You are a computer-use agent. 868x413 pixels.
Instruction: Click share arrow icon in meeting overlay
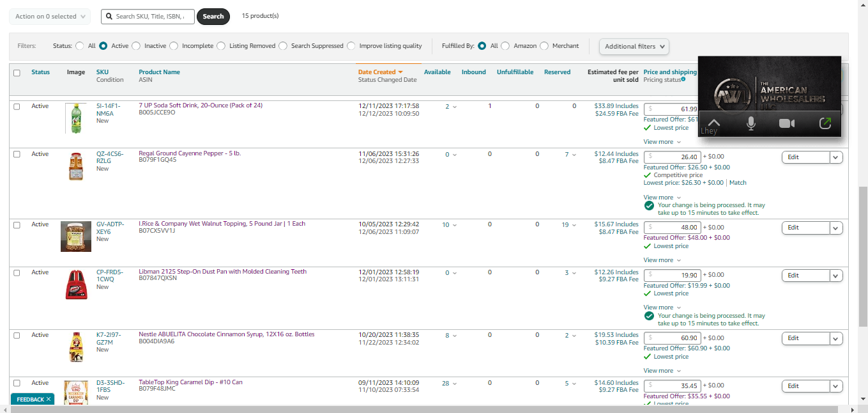click(x=825, y=123)
